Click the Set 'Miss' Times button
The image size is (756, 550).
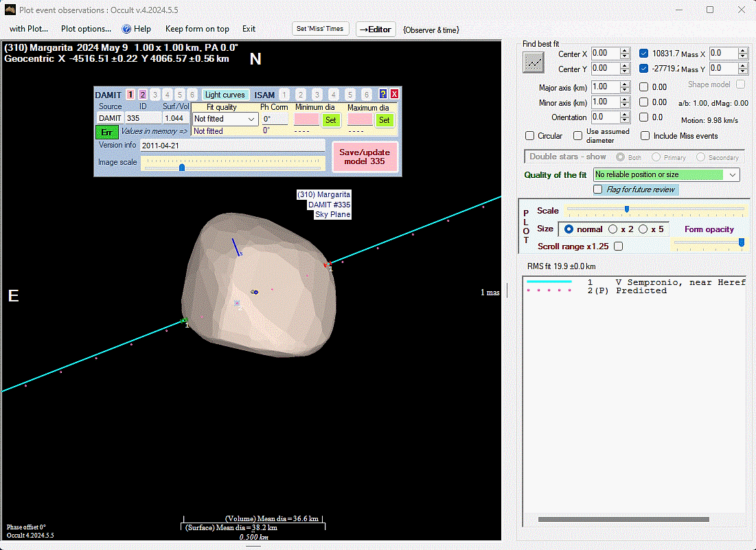(321, 29)
